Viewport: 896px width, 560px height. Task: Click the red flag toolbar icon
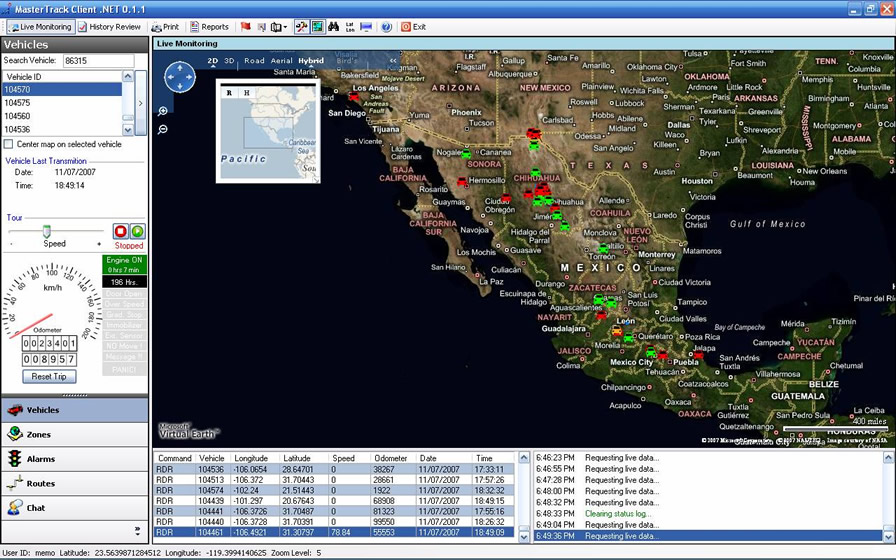tap(246, 27)
